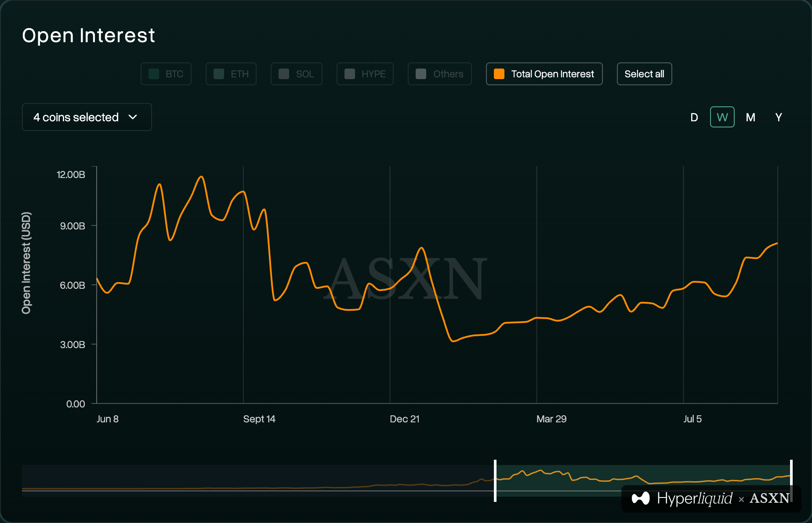
Task: Show the Others series
Action: [439, 74]
